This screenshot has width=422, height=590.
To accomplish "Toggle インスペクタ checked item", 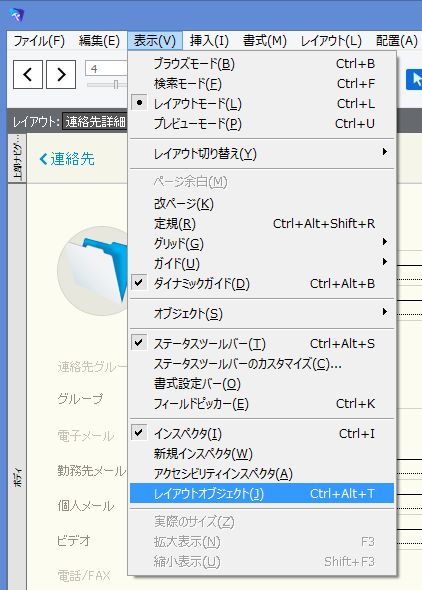I will click(262, 433).
